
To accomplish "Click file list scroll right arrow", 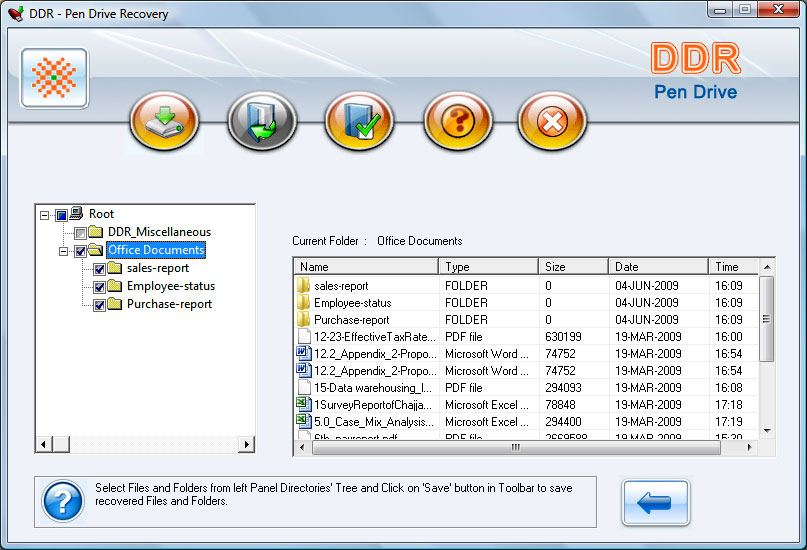I will pos(749,448).
